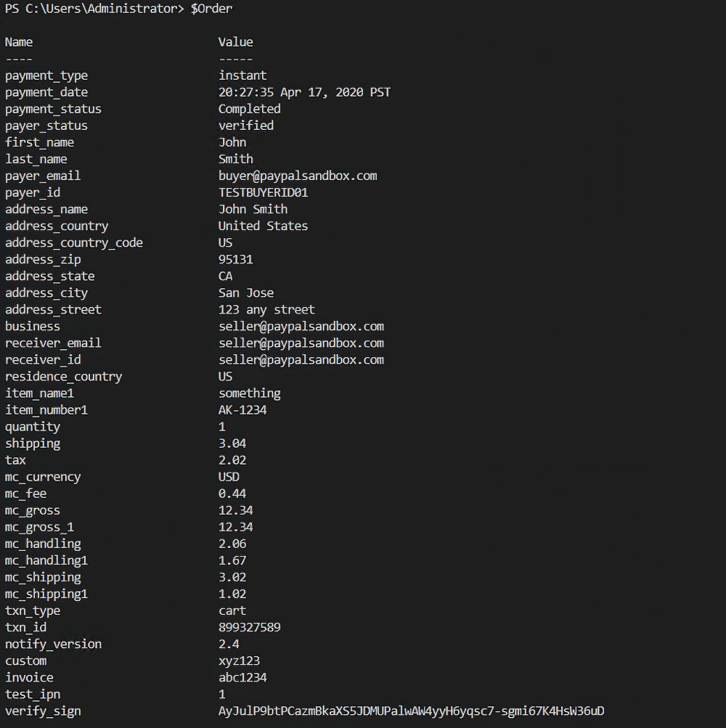Click the payment_date timestamp value
This screenshot has height=728, width=726.
coord(304,92)
